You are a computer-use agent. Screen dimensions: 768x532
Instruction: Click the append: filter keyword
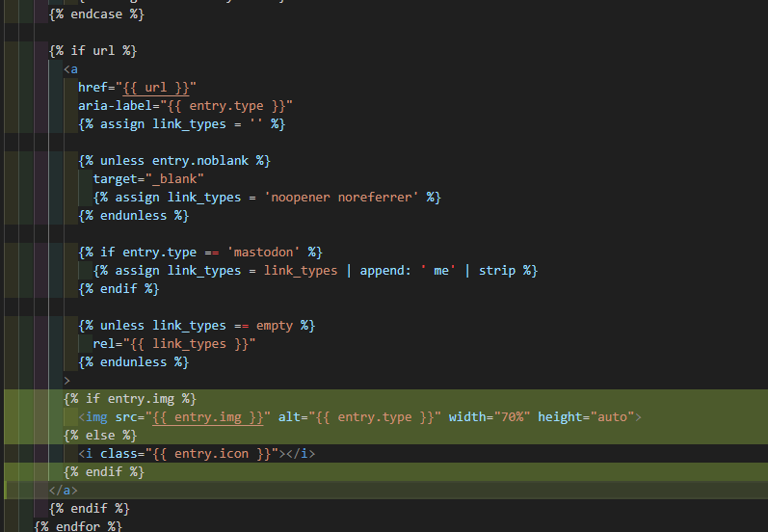coord(385,271)
